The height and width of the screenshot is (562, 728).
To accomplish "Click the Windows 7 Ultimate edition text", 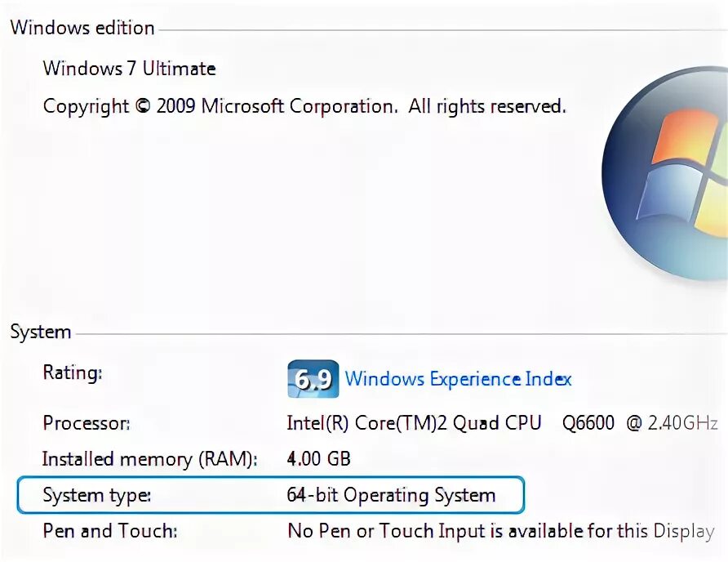I will click(130, 69).
